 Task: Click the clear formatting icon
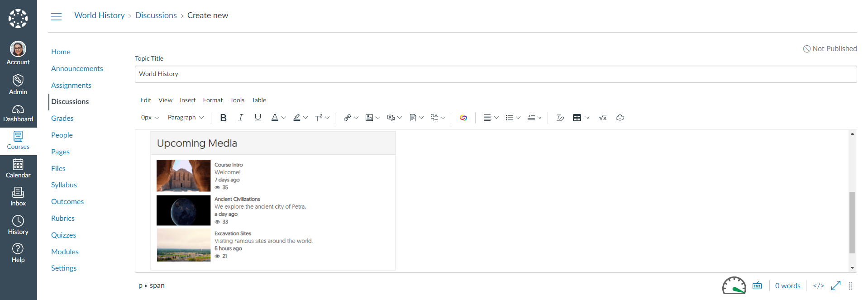click(560, 118)
